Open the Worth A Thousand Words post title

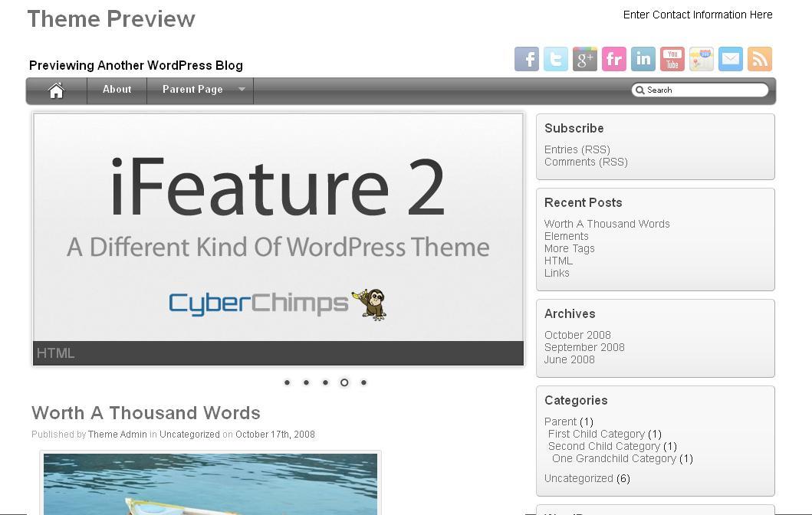click(x=146, y=413)
